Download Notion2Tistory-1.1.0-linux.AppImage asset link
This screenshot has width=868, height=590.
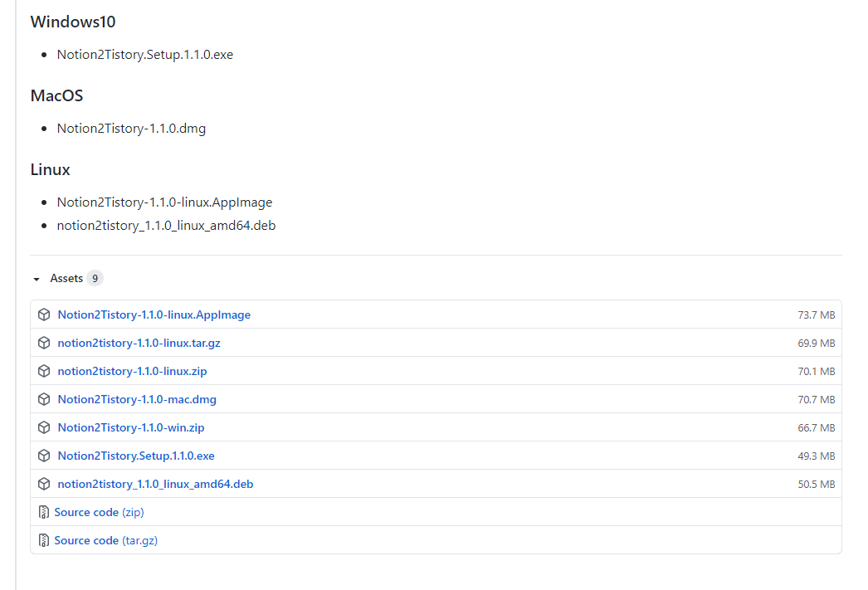pyautogui.click(x=154, y=315)
